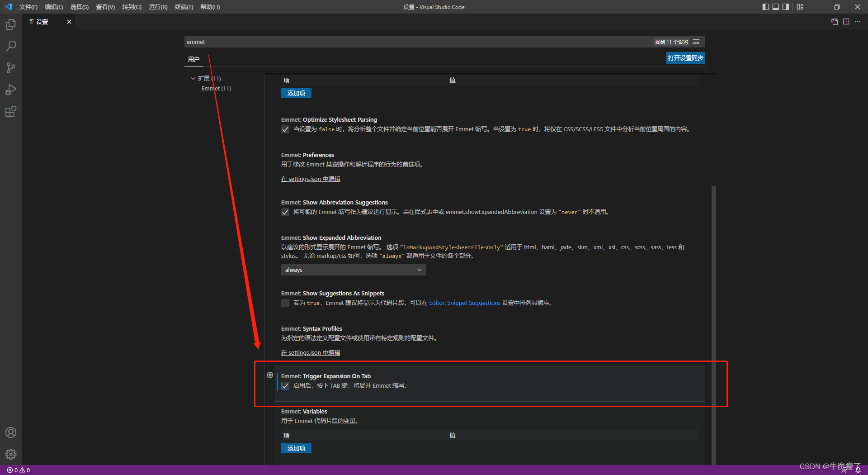868x475 pixels.
Task: Open the Manage gear at the sidebar bottom
Action: [11, 454]
